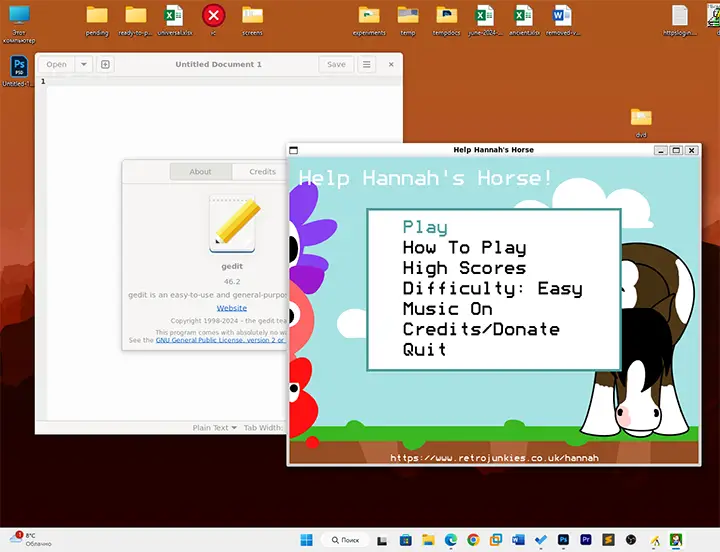Open the removed-v... Word document
Image resolution: width=720 pixels, height=552 pixels.
pos(562,21)
